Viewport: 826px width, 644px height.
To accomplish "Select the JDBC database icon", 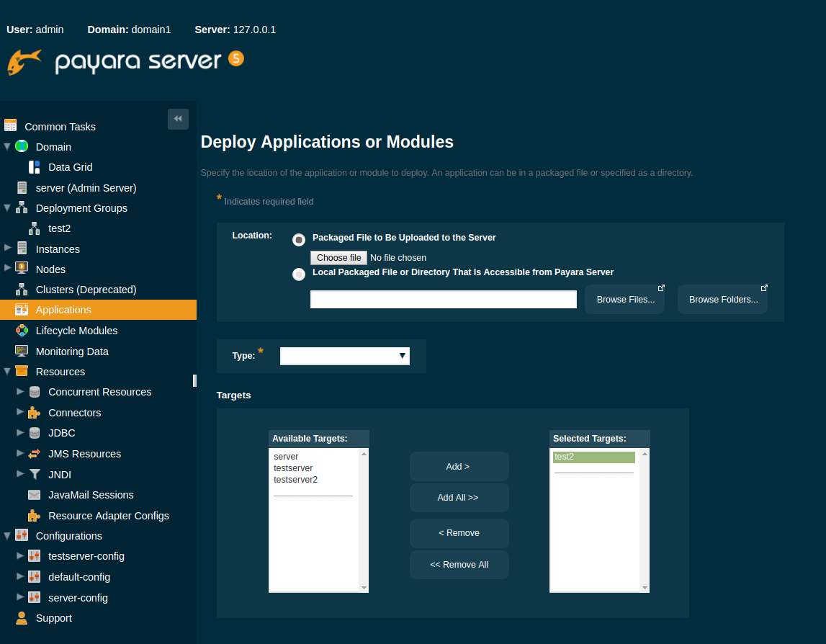I will [35, 433].
